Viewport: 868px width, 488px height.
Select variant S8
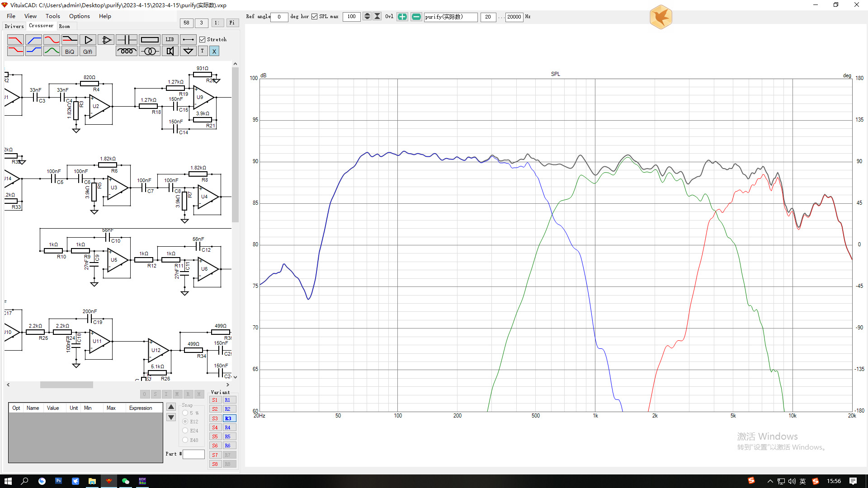215,464
